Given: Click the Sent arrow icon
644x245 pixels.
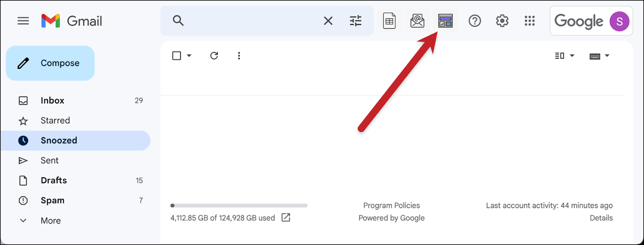Looking at the screenshot, I should click(23, 161).
